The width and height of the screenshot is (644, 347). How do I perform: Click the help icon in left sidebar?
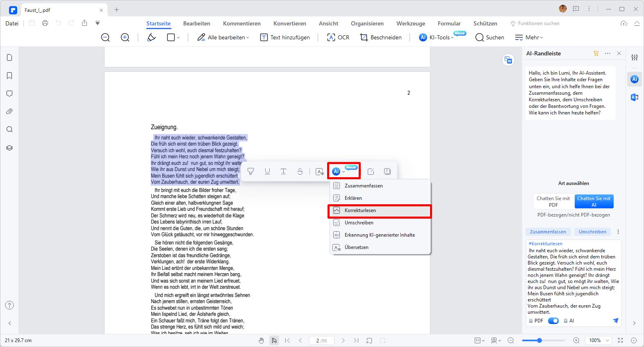click(9, 305)
